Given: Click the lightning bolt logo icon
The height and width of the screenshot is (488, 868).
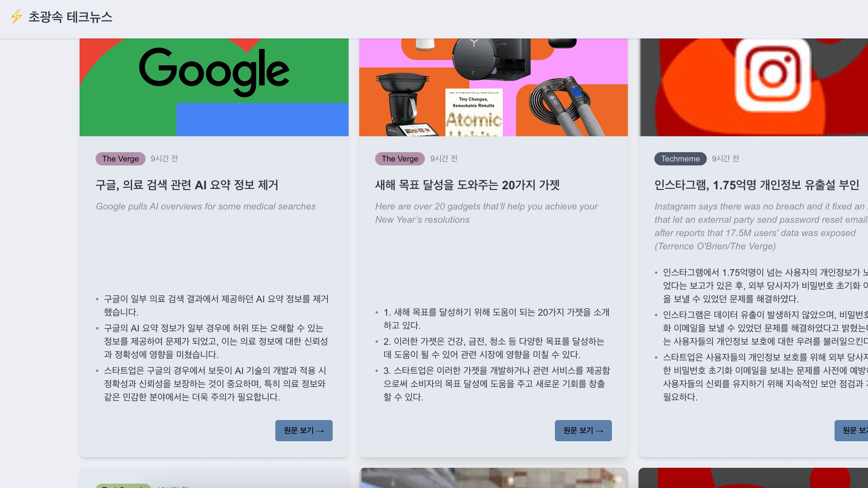Looking at the screenshot, I should (16, 17).
